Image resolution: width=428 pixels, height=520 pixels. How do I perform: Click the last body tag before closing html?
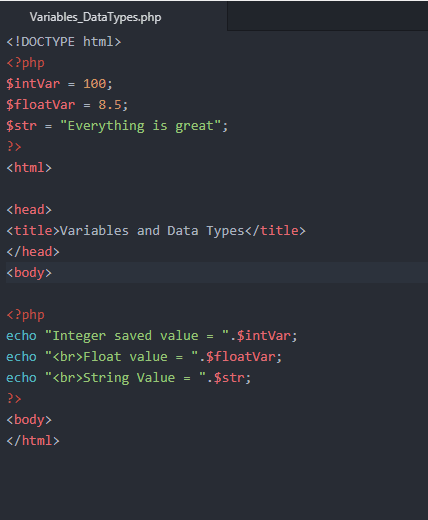coord(29,420)
